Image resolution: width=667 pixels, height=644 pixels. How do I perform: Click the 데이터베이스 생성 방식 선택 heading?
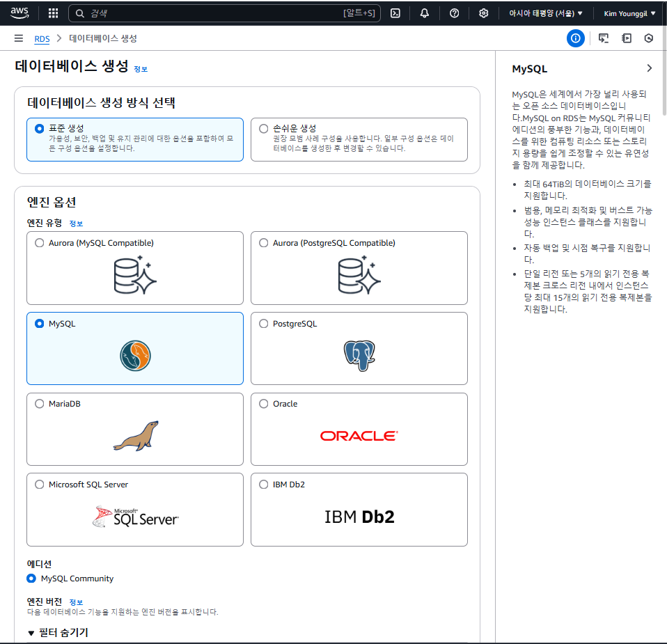click(x=101, y=102)
